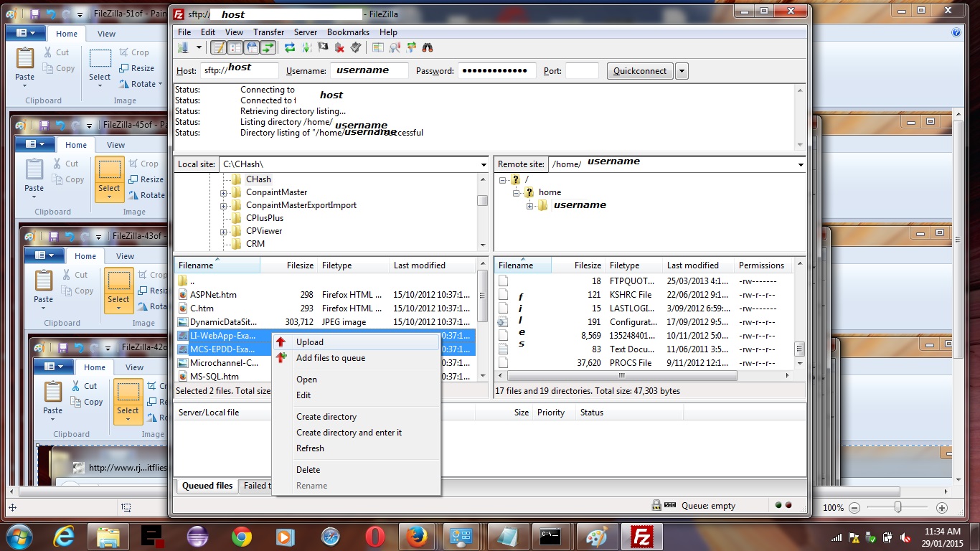The height and width of the screenshot is (551, 980).
Task: Choose Create directory and enter it
Action: tap(357, 433)
